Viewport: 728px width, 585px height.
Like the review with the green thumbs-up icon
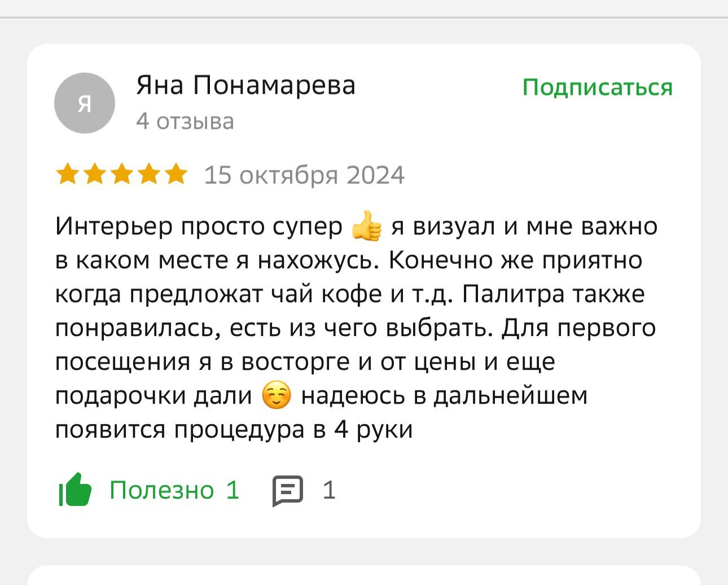pyautogui.click(x=76, y=490)
